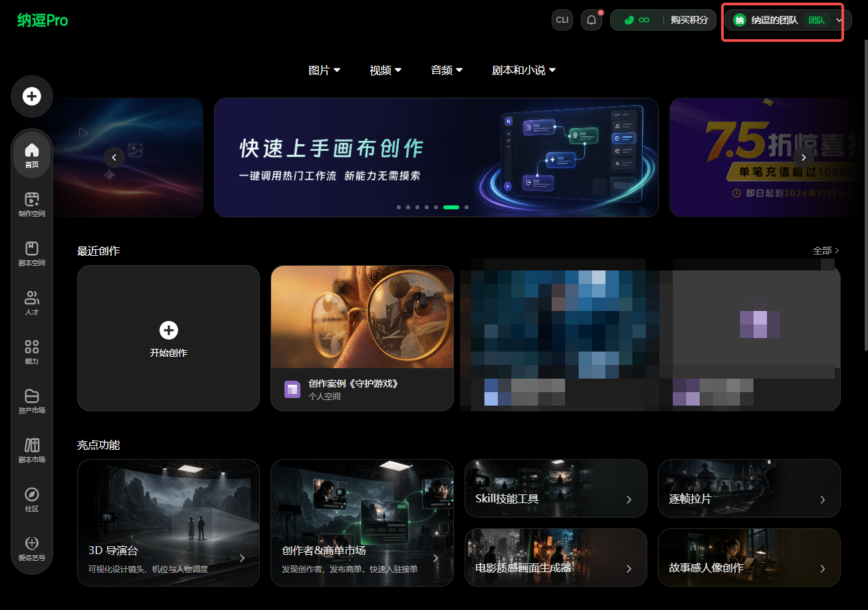Visit 剧本市场 in the sidebar
This screenshot has height=610, width=868.
click(32, 451)
